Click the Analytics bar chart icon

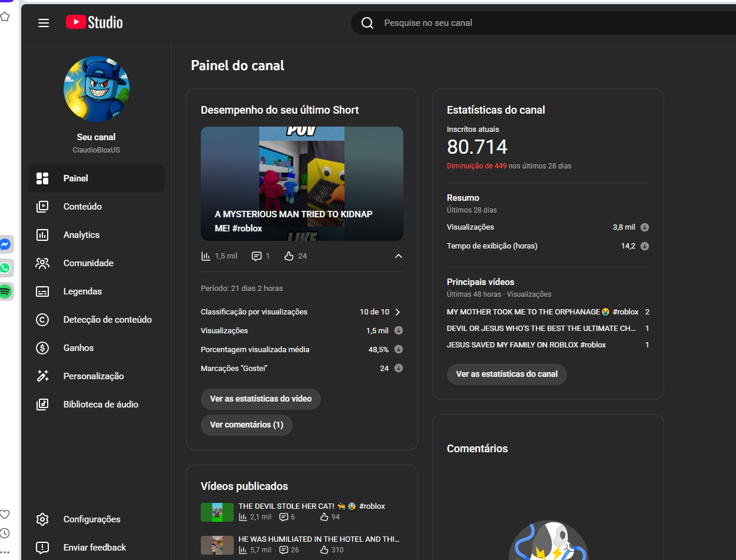tap(42, 235)
